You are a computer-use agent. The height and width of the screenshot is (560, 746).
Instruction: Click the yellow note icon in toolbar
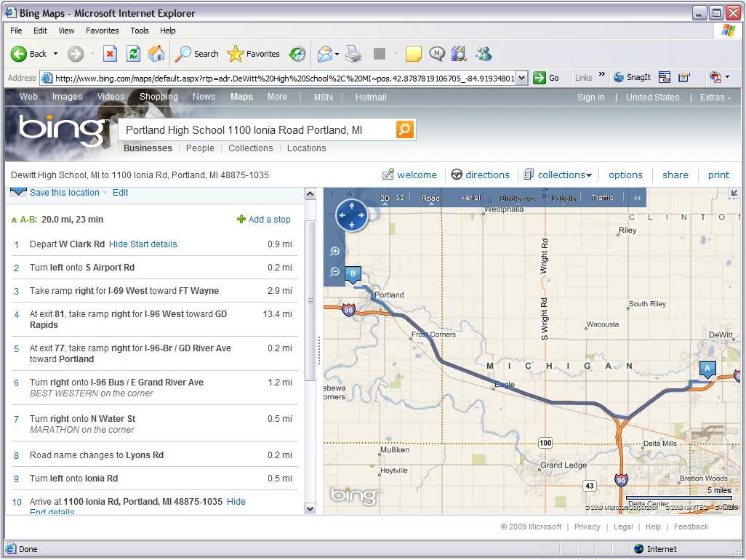(x=414, y=54)
